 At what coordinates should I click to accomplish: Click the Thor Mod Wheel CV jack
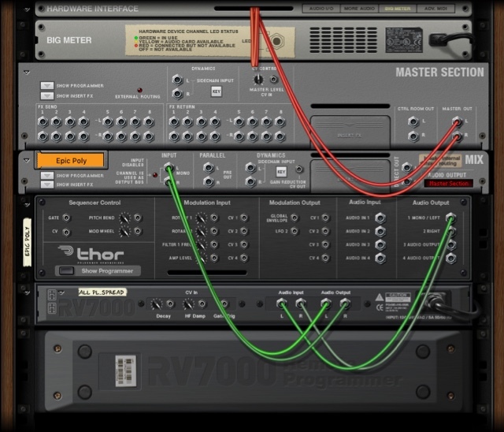tap(138, 231)
